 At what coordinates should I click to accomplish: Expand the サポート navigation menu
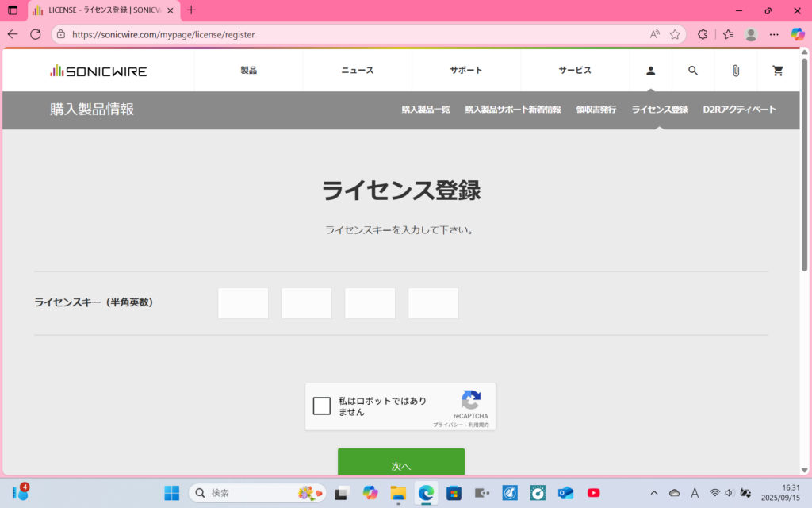click(x=466, y=71)
